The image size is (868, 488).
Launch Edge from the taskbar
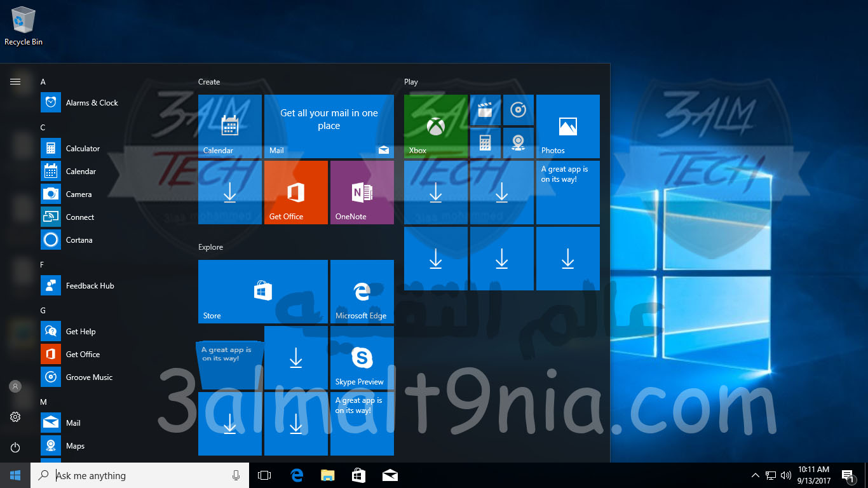pos(296,475)
